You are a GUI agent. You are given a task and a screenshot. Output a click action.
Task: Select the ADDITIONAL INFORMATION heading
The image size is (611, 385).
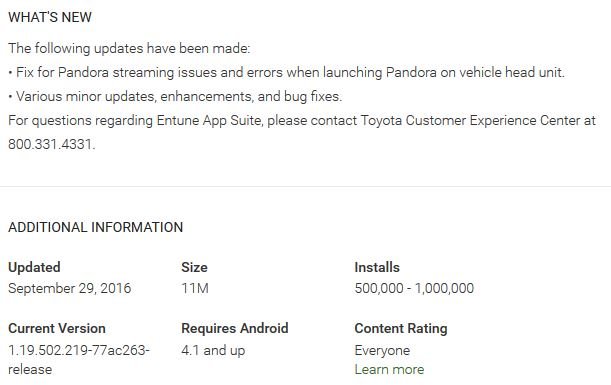tap(95, 227)
